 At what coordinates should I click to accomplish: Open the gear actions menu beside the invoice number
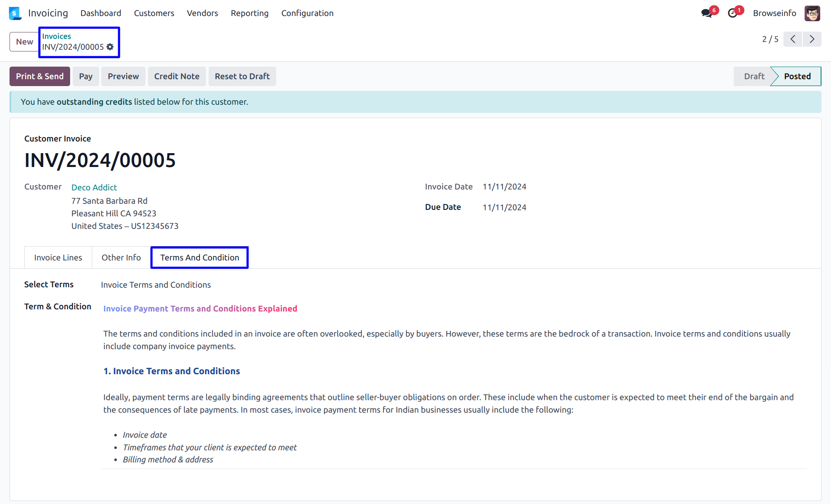110,47
